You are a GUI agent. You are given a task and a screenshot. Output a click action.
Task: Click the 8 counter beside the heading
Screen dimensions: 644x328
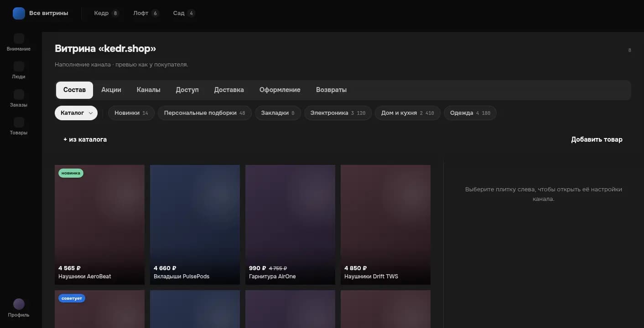[x=630, y=50]
